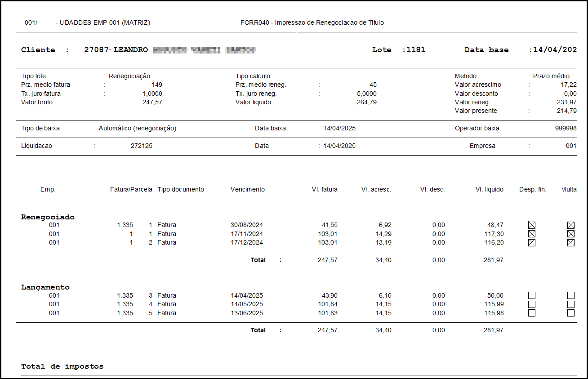The height and width of the screenshot is (379, 588).
Task: Click Metodo value Prazo médio
Action: point(551,76)
